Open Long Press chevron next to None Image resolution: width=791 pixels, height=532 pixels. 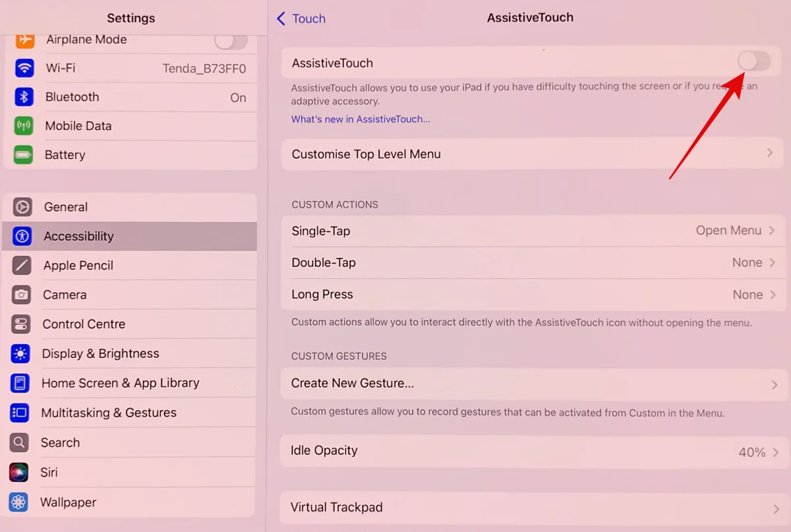point(773,295)
